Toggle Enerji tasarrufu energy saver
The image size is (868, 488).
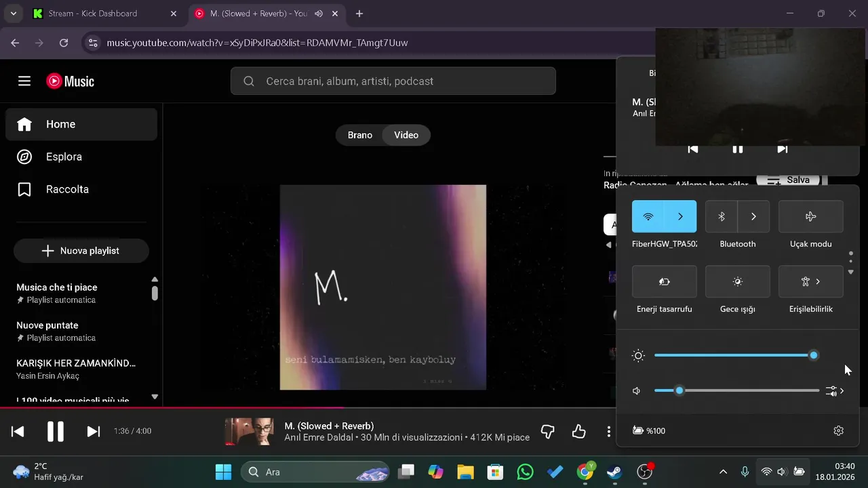point(665,282)
